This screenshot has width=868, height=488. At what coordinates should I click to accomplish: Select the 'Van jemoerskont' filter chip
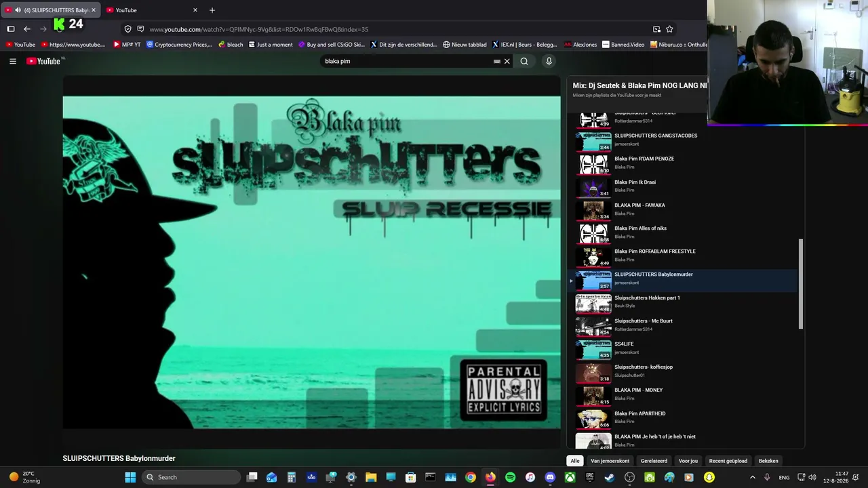[610, 461]
